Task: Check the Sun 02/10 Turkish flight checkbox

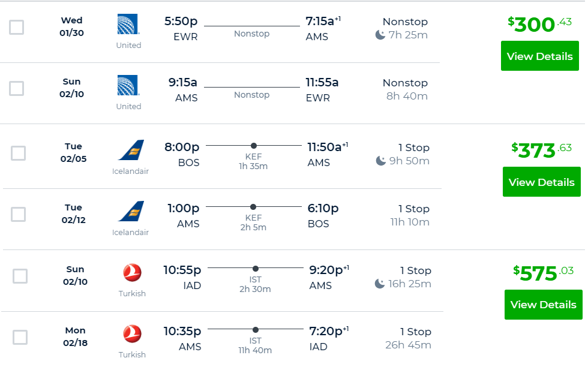Action: pos(20,276)
